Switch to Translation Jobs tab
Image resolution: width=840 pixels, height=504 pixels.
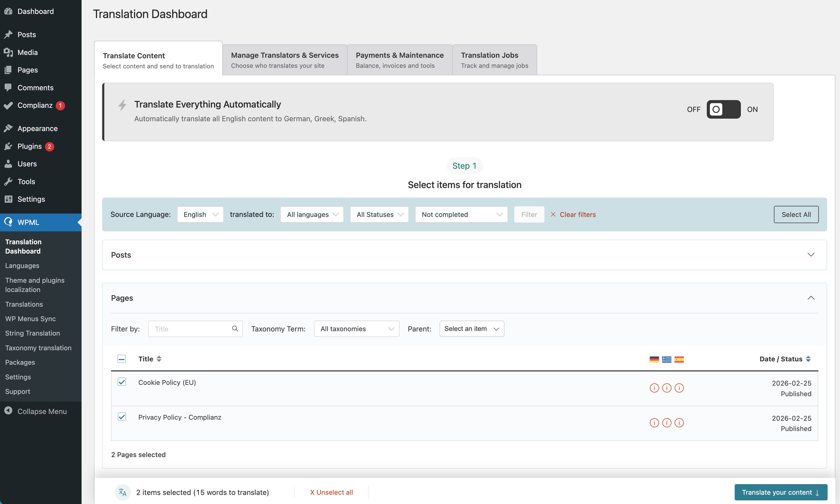[x=494, y=60]
